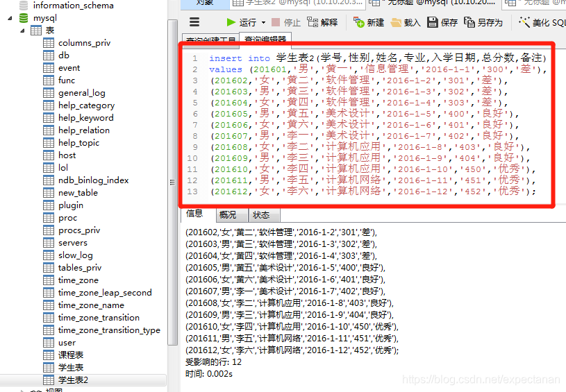Click the 另存为 save as button
566x392 pixels.
(x=483, y=22)
